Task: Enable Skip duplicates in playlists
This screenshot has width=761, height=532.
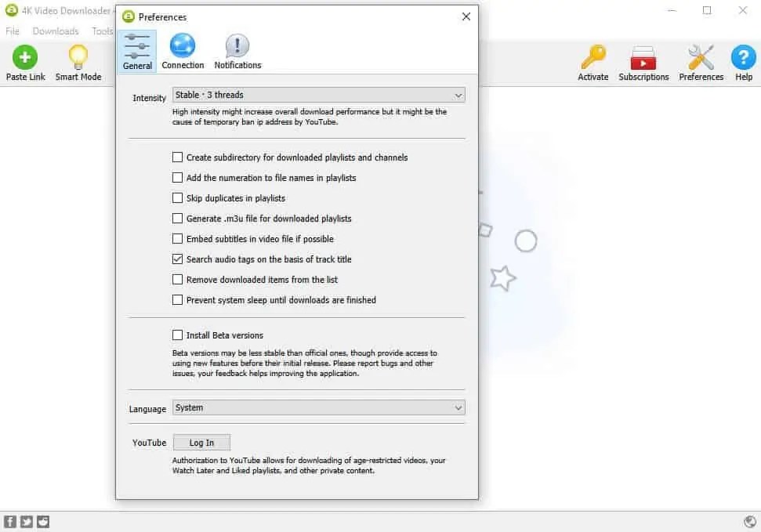Action: click(x=178, y=198)
